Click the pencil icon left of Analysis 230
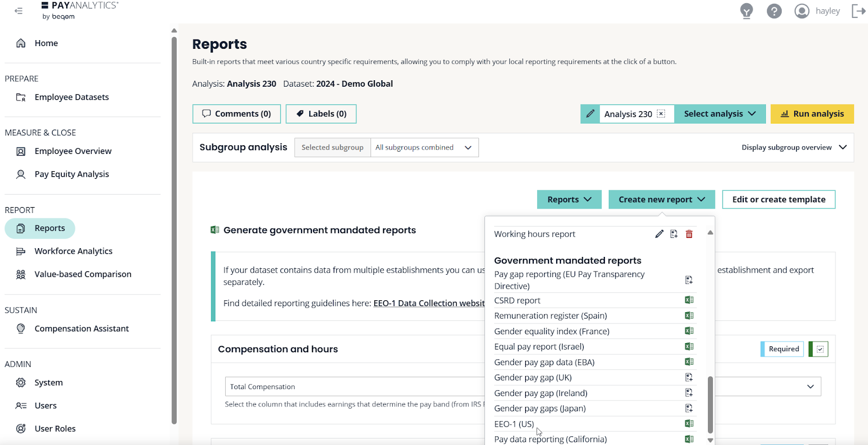The height and width of the screenshot is (445, 868). point(590,114)
